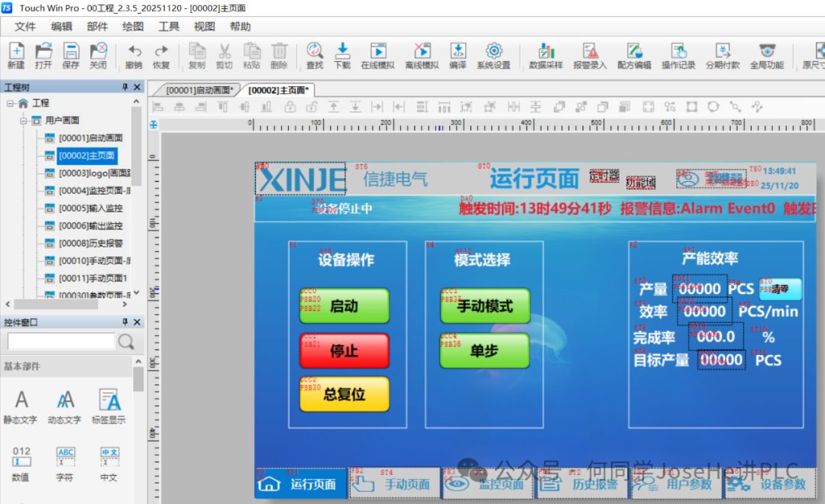The image size is (825, 504).
Task: Select the 动态文字 dynamic text component
Action: (x=65, y=406)
